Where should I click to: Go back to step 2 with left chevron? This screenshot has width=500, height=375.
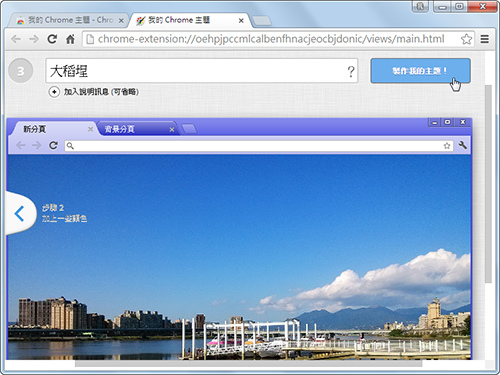[19, 213]
